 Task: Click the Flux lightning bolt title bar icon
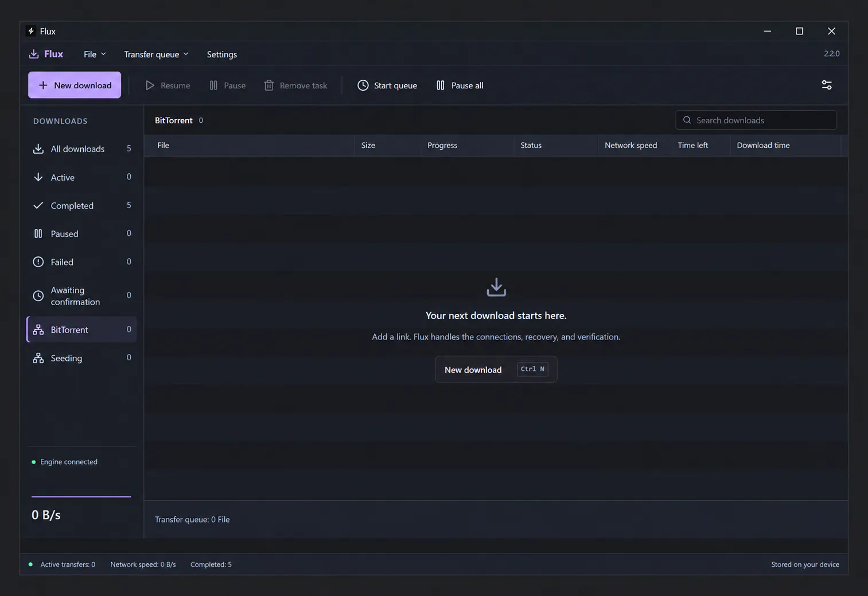[32, 31]
